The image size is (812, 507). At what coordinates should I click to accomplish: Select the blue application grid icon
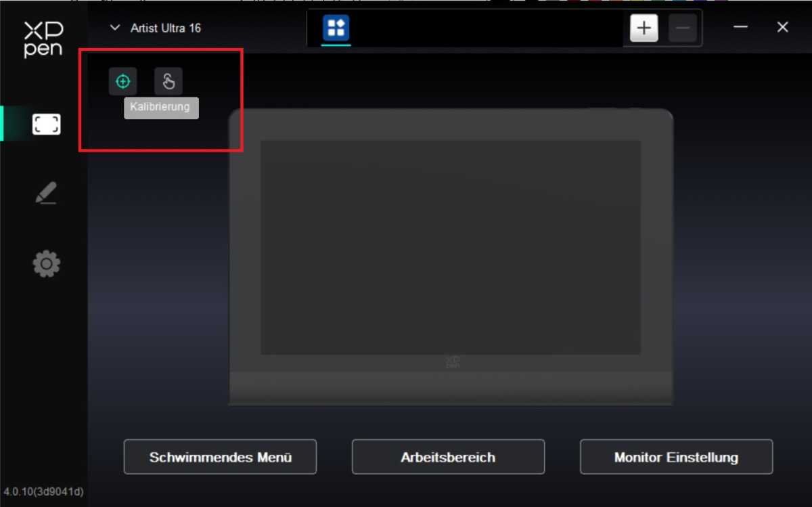pyautogui.click(x=336, y=28)
